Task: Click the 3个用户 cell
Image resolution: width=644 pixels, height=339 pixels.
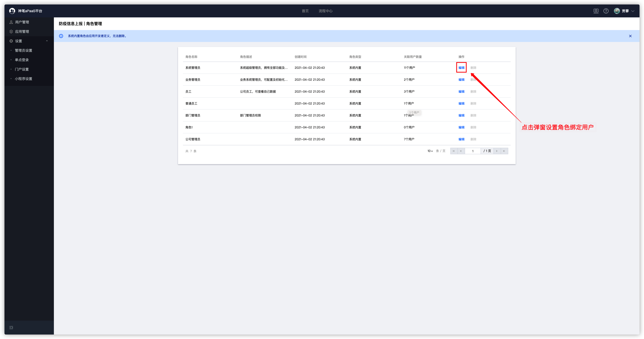Action: (x=409, y=92)
